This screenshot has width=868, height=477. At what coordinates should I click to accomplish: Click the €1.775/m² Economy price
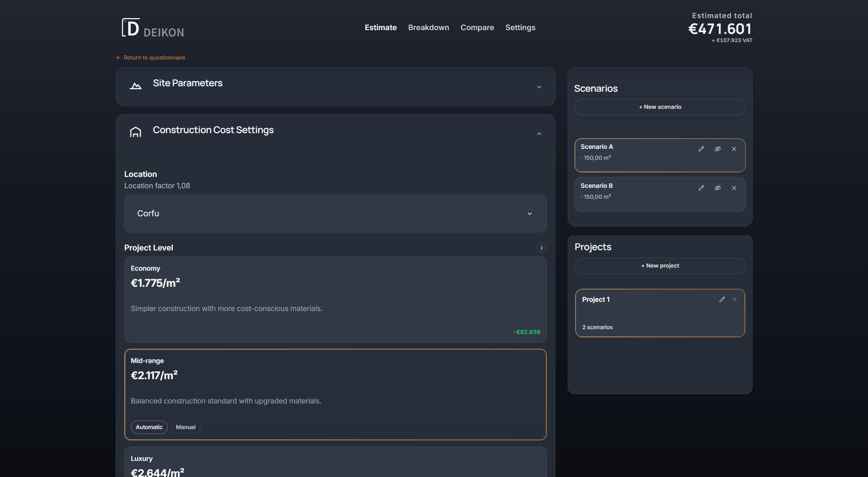[x=155, y=283]
